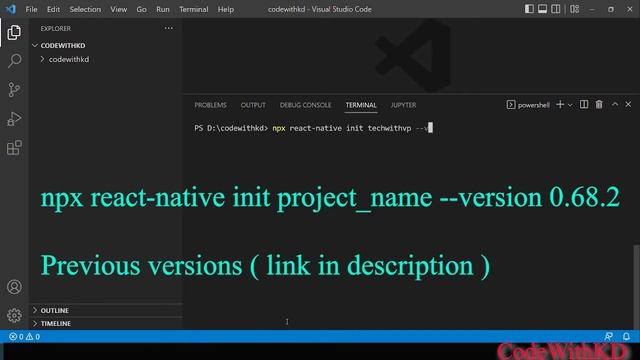Open Run and Debug view
The height and width of the screenshot is (360, 640).
coord(14,119)
